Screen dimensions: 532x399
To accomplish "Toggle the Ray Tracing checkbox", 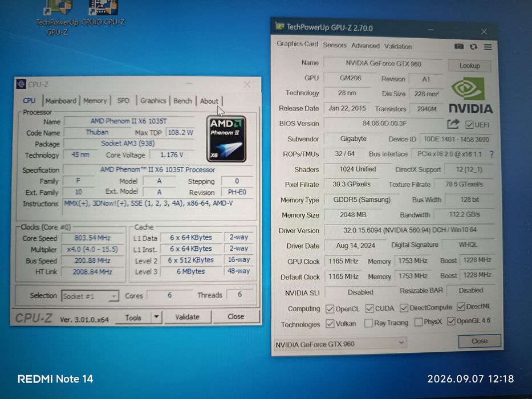I will coord(368,323).
